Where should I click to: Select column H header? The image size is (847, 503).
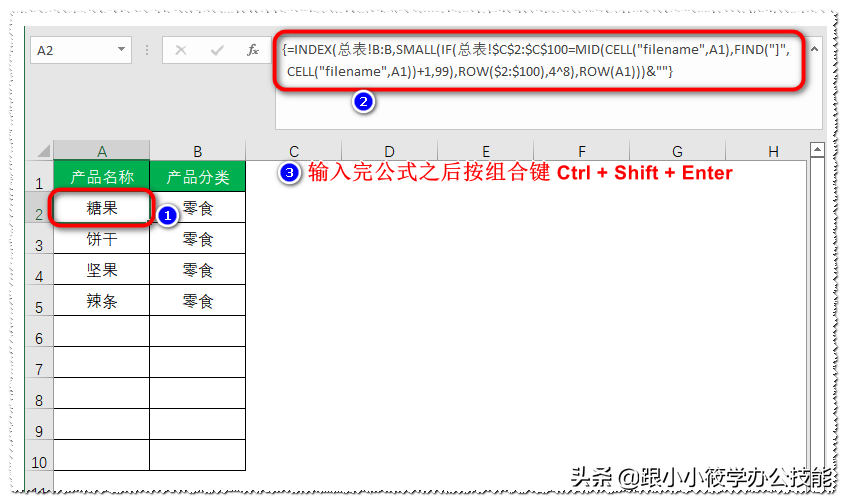[x=774, y=151]
